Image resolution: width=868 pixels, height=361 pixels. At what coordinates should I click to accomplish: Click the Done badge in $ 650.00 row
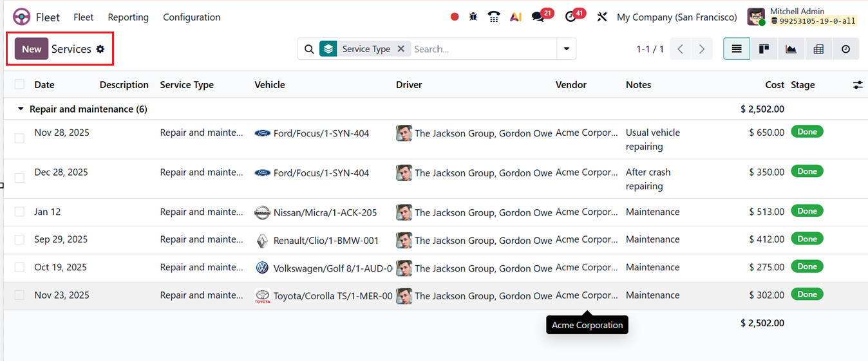(x=807, y=132)
